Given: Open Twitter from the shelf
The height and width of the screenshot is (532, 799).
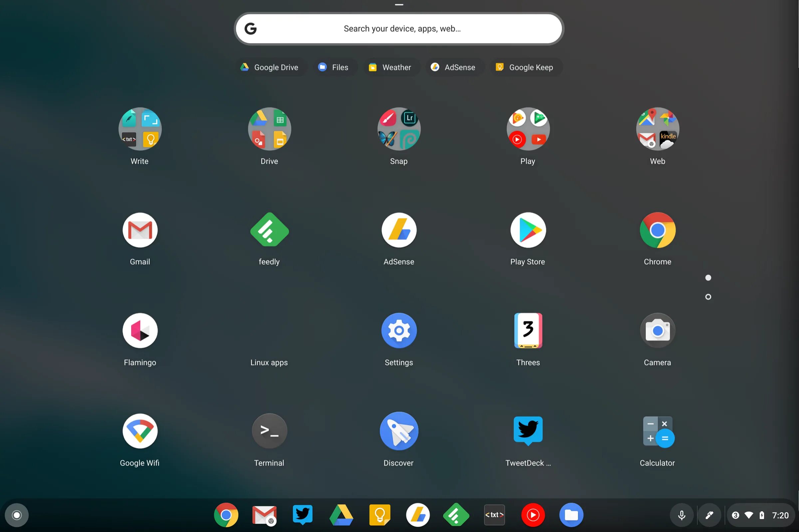Looking at the screenshot, I should (302, 514).
